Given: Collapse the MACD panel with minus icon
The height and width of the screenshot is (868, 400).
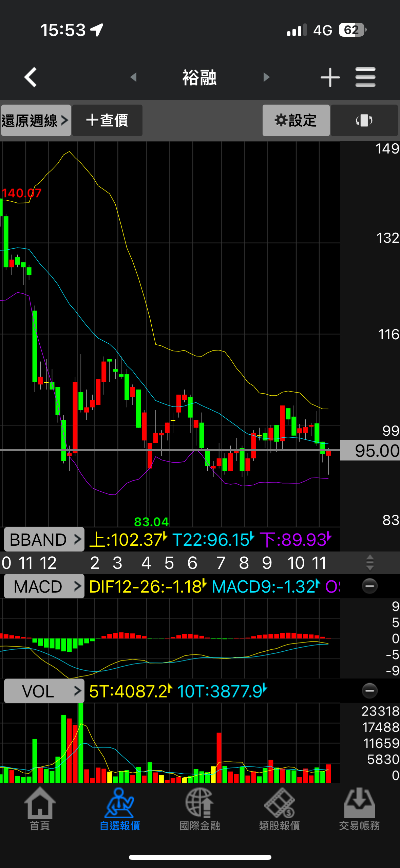Looking at the screenshot, I should click(369, 586).
